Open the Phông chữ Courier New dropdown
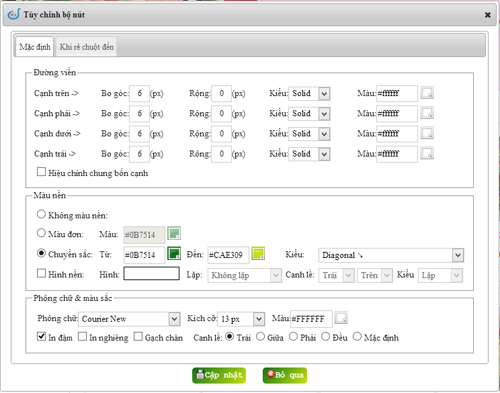 [129, 319]
